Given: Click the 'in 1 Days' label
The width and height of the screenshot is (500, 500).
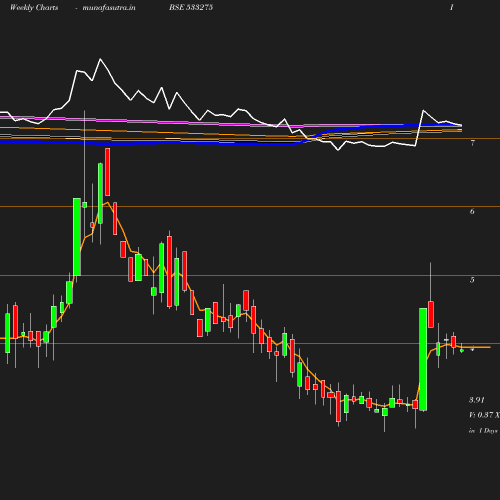Looking at the screenshot, I should point(483,431).
